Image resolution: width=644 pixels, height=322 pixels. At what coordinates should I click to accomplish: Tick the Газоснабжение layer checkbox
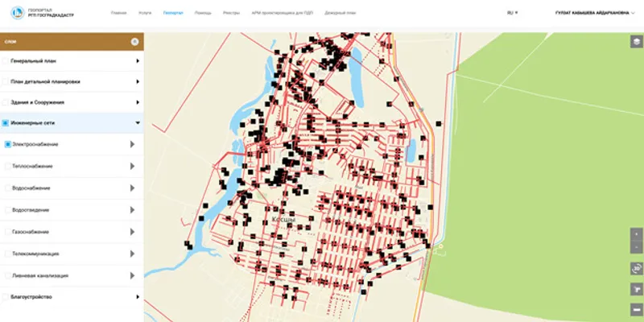(x=8, y=231)
